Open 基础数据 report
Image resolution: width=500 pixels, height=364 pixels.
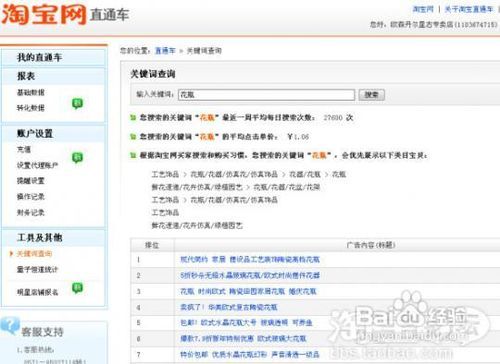click(31, 92)
